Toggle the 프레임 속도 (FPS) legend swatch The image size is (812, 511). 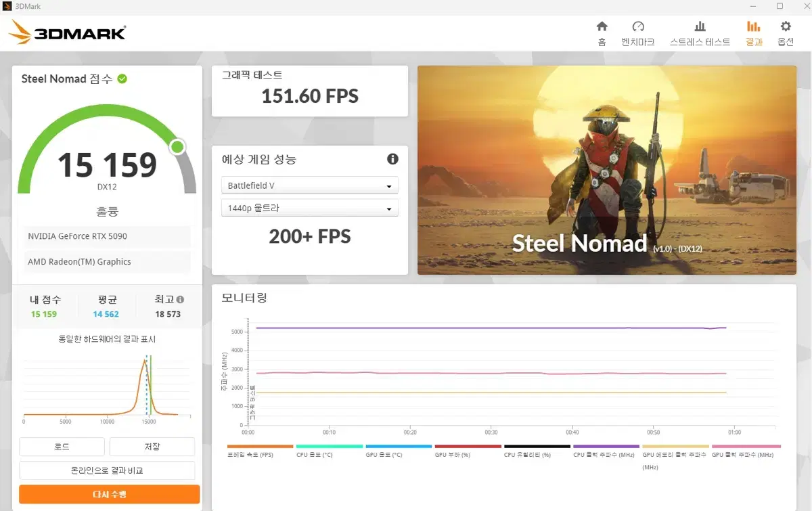(x=260, y=447)
